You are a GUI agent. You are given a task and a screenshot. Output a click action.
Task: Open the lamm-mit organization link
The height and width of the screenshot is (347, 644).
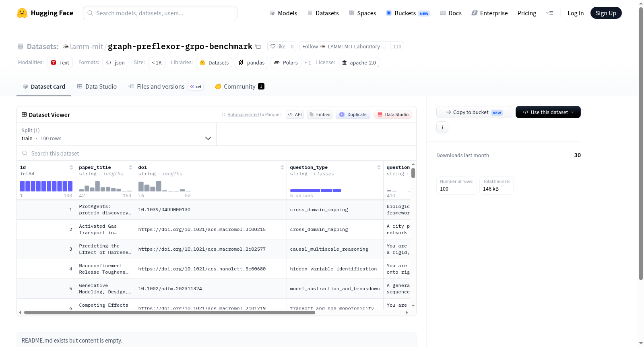(x=87, y=46)
